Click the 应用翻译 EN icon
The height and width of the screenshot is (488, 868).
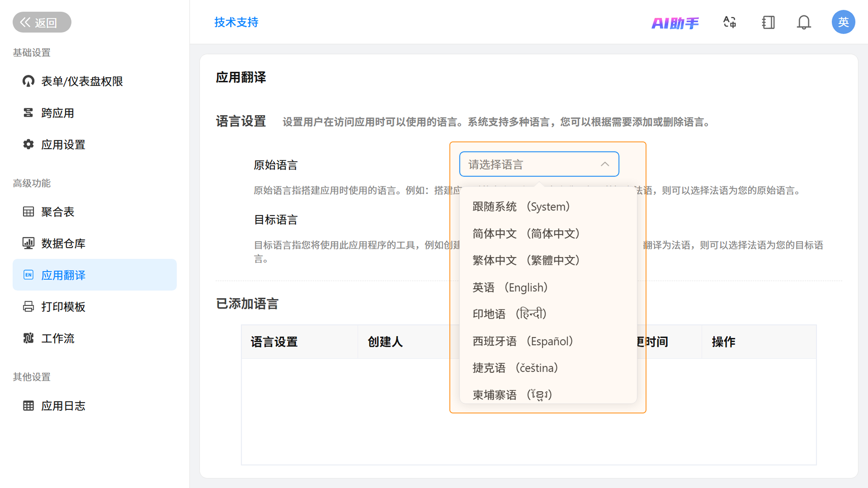click(28, 275)
